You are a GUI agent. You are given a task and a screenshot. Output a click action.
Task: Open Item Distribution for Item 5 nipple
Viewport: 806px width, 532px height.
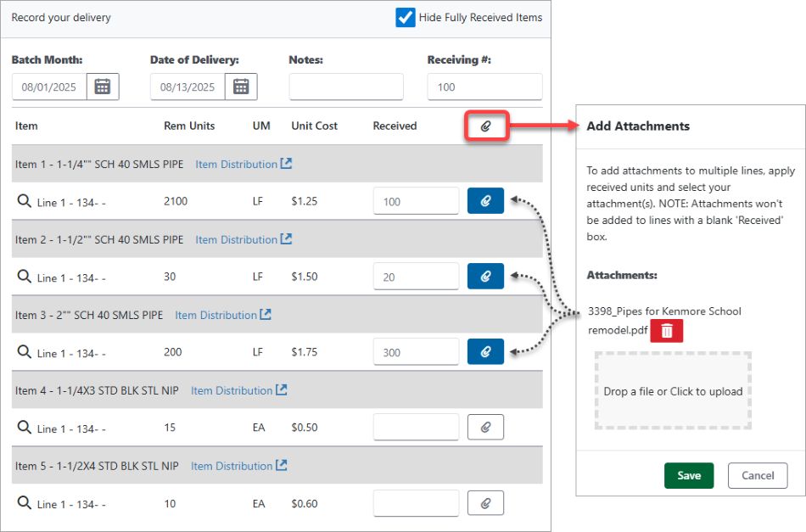click(239, 466)
